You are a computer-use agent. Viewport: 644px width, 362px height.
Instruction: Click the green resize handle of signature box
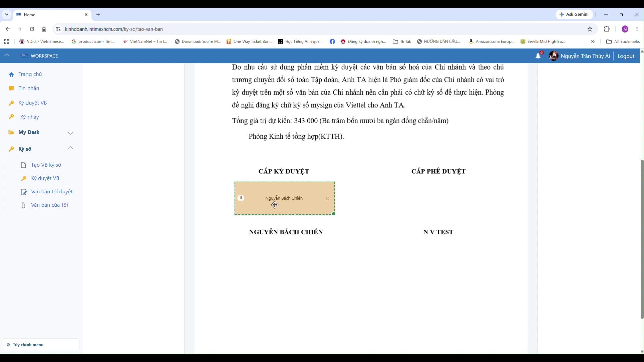[x=334, y=214]
